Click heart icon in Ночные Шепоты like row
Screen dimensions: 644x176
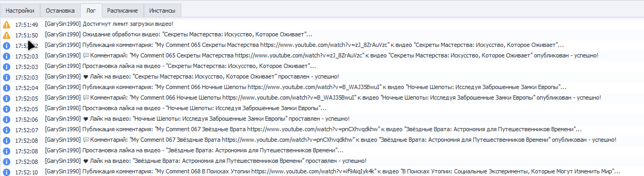click(x=85, y=119)
